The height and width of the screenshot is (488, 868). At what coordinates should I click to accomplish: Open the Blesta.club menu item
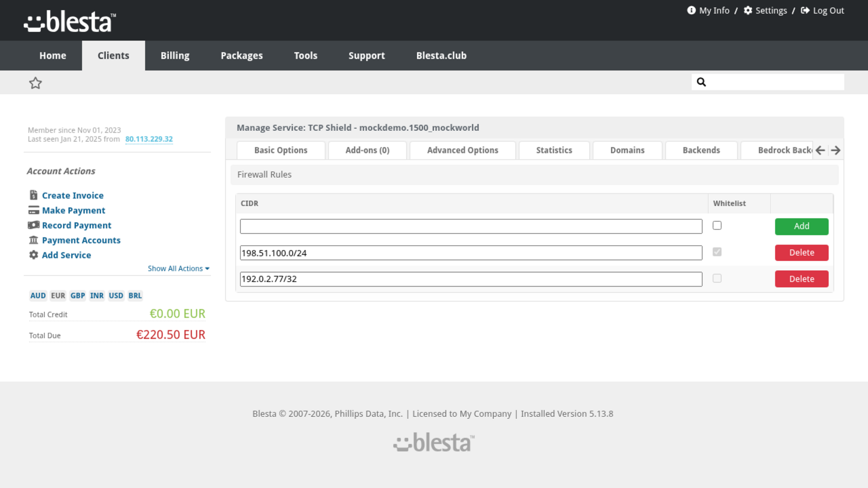click(x=441, y=56)
